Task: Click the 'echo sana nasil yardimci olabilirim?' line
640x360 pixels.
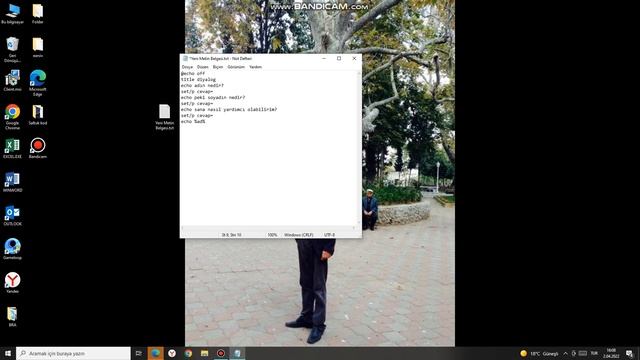Action: coord(229,109)
